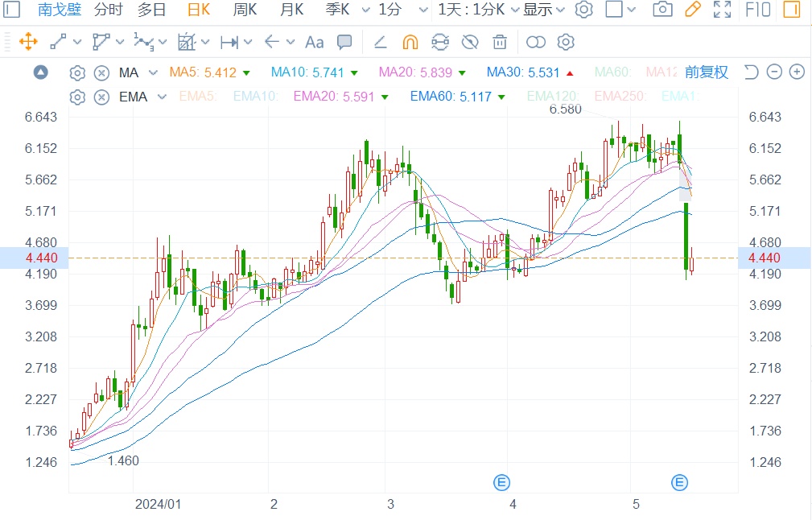Select the text annotation Aa tool
Screen dimensions: 812x520
[x=314, y=42]
